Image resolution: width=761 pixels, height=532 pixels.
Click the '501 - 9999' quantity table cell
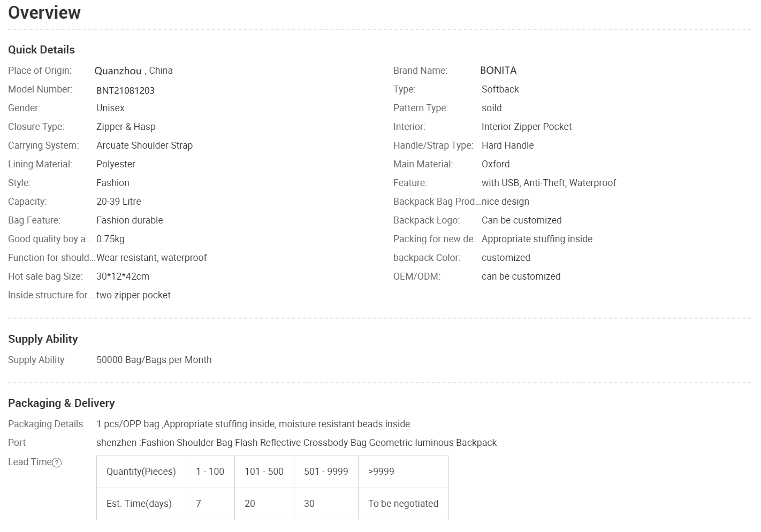[x=326, y=472]
